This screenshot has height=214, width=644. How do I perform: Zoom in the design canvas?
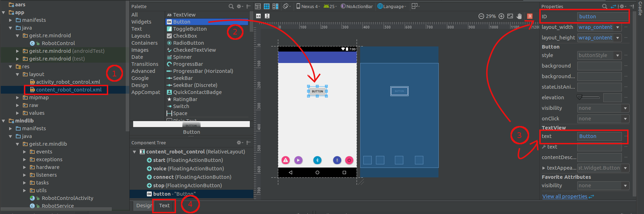501,16
